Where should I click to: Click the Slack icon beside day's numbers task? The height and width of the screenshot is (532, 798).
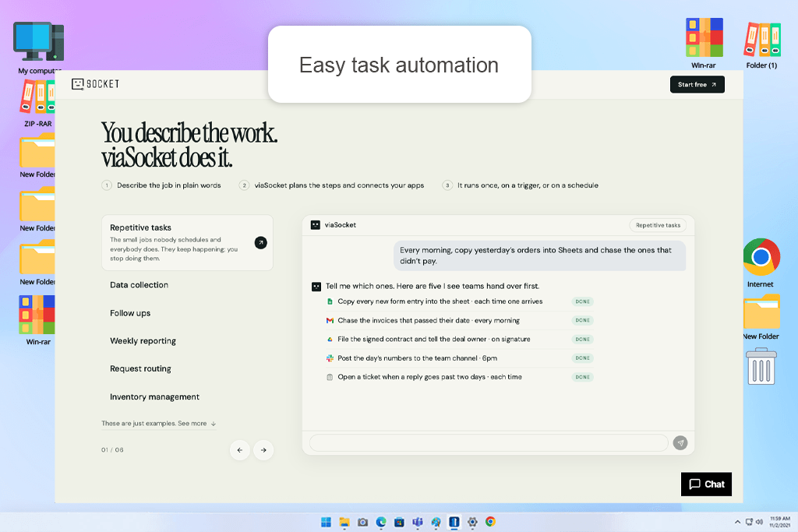pos(330,358)
